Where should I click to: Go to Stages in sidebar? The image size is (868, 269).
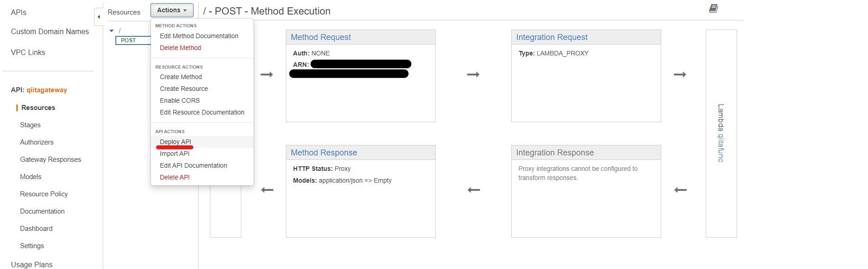[30, 125]
